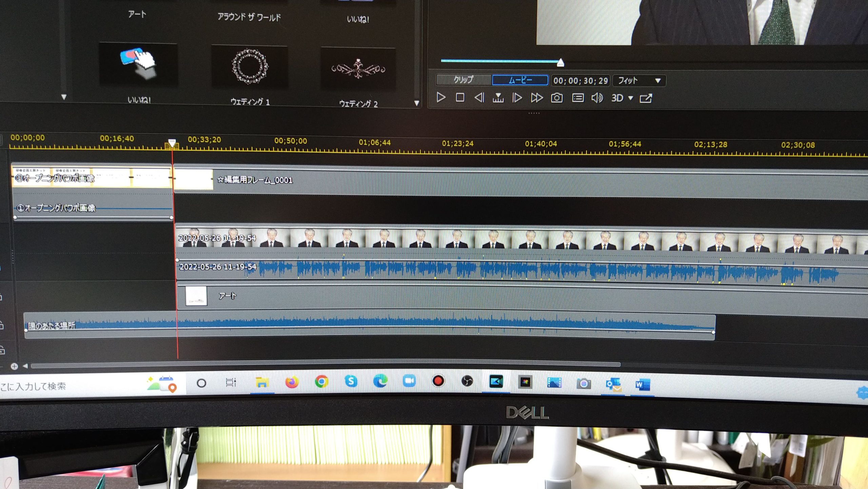Click the アート template label at top
The image size is (868, 489).
[x=137, y=14]
